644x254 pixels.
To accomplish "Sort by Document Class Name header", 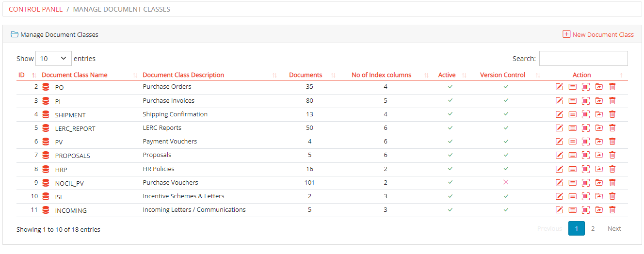I will pyautogui.click(x=75, y=75).
